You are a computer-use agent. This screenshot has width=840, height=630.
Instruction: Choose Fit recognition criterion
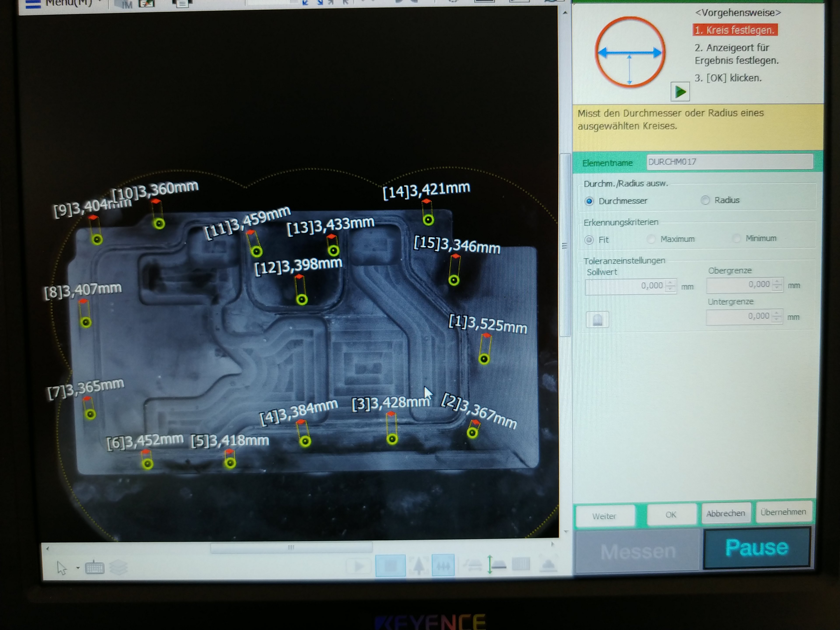click(x=589, y=240)
